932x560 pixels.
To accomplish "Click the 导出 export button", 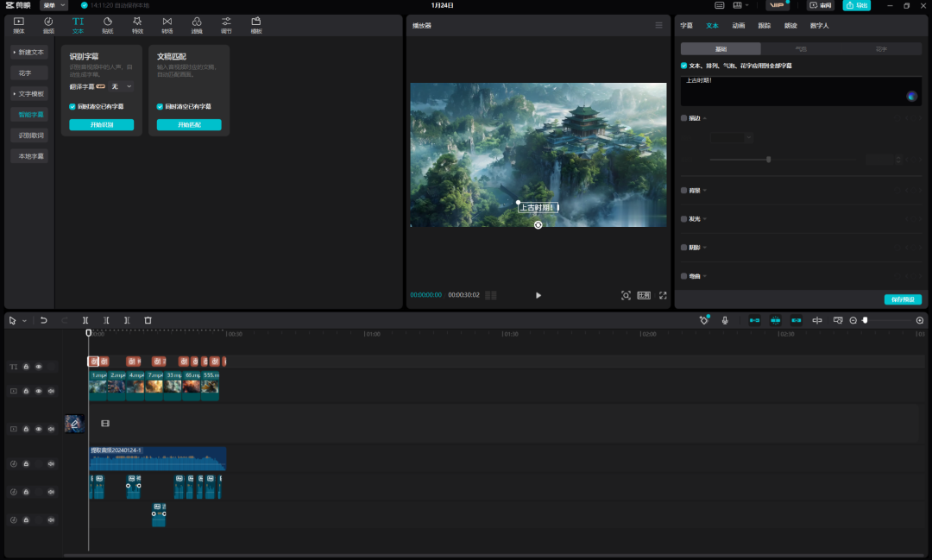I will tap(857, 5).
